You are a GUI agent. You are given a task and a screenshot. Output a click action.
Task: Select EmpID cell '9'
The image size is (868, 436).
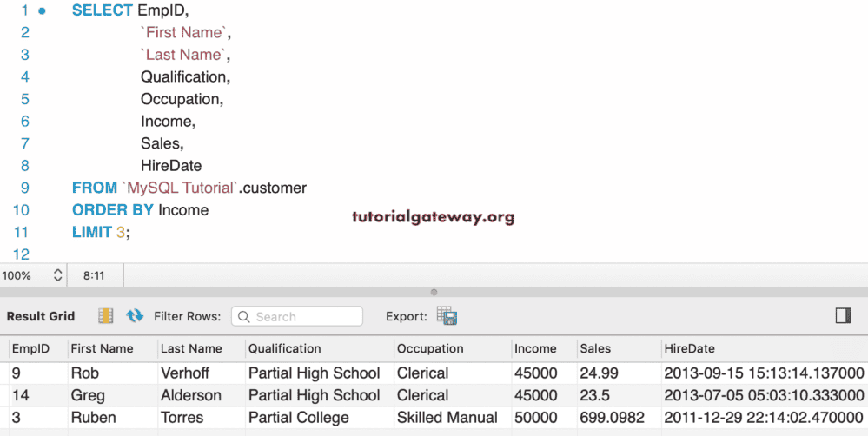coord(16,373)
